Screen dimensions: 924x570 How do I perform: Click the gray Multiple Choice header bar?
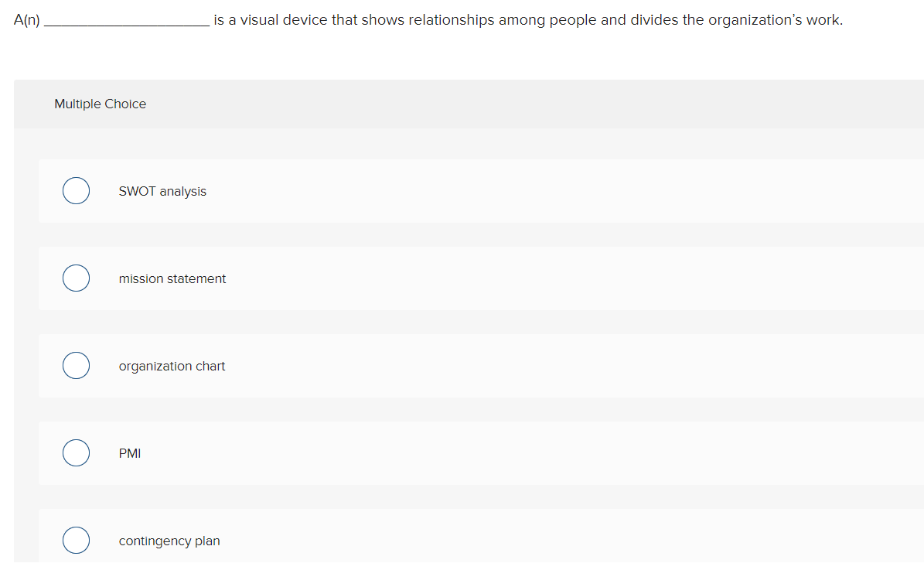(464, 104)
